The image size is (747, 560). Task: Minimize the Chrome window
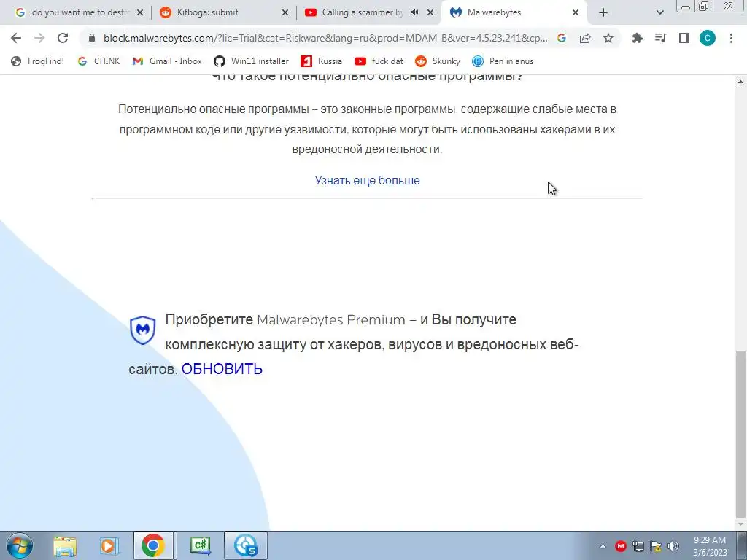pos(686,6)
